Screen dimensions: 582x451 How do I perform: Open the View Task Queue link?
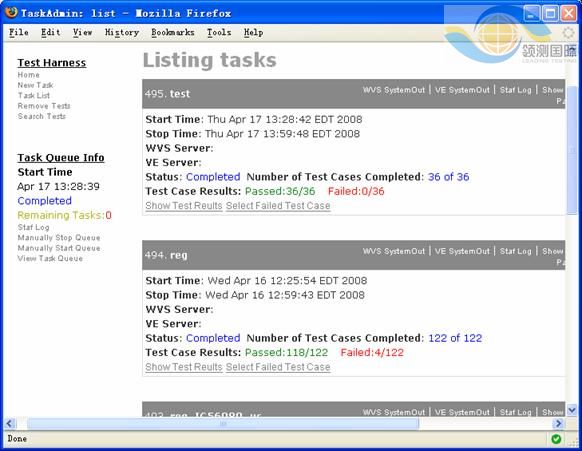(50, 258)
